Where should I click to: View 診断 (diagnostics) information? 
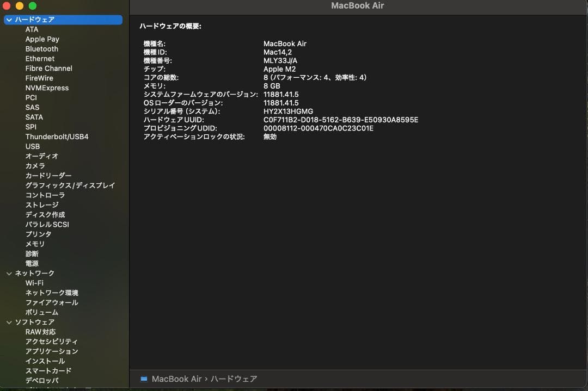(32, 253)
